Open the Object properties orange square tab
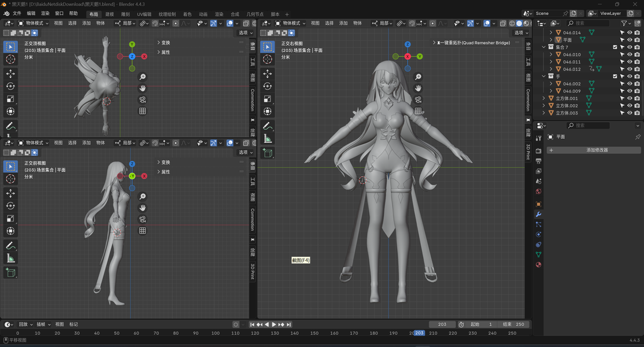 pos(538,204)
